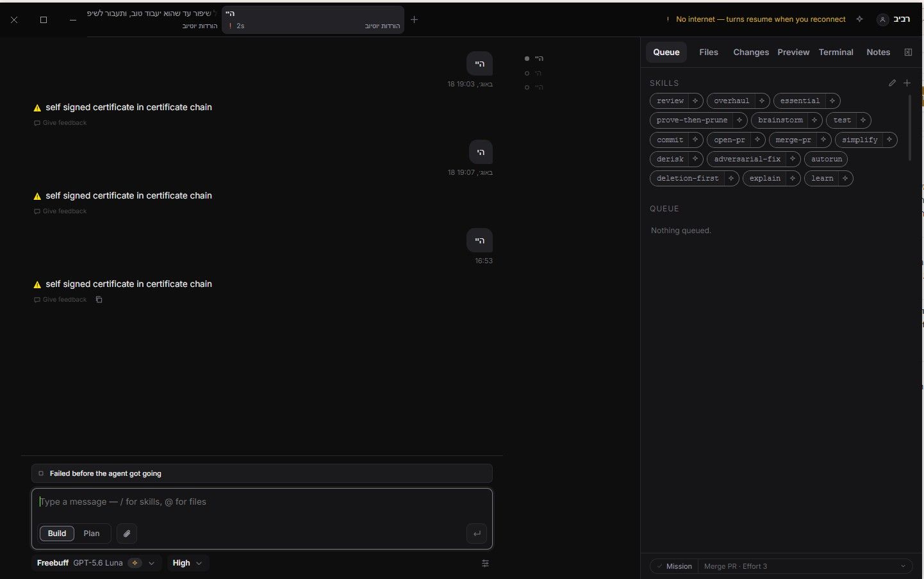The image size is (924, 579).
Task: Switch to the Files tab
Action: 709,53
